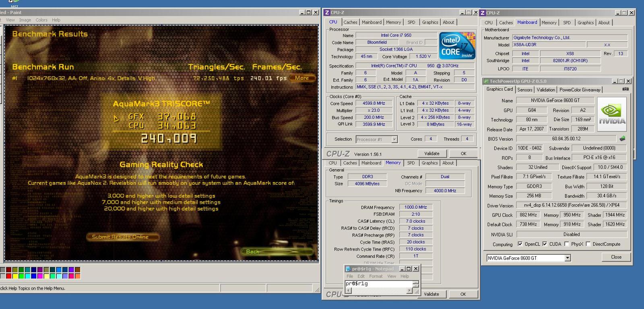Open the File menu in Notepad
Image resolution: width=644 pixels, height=309 pixels.
[x=350, y=276]
